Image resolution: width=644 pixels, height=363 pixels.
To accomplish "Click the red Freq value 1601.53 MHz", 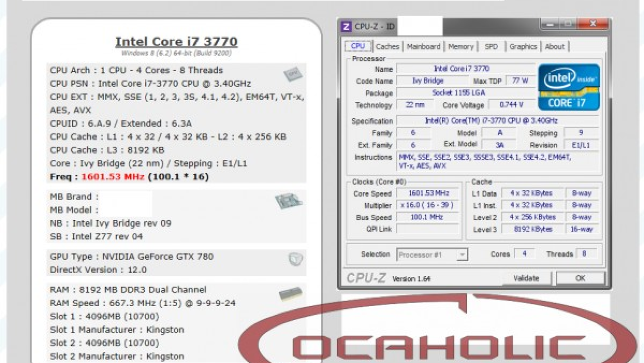I will pos(113,177).
